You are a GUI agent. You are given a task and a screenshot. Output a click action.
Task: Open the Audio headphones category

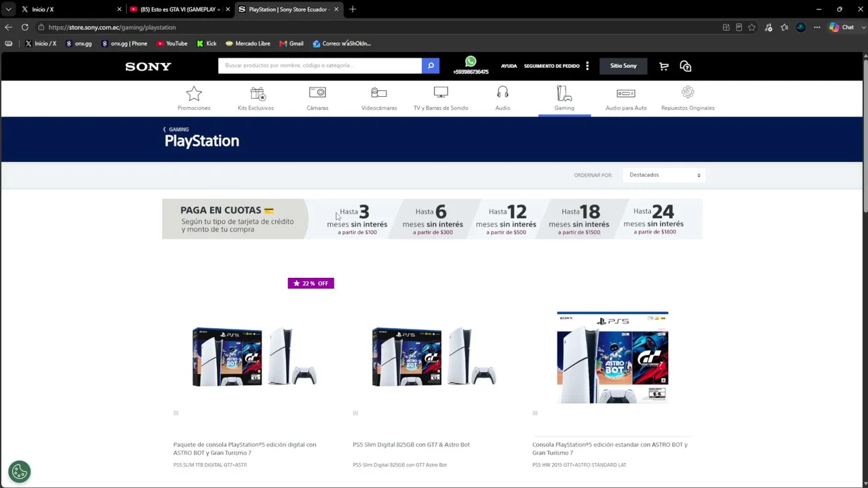(502, 98)
